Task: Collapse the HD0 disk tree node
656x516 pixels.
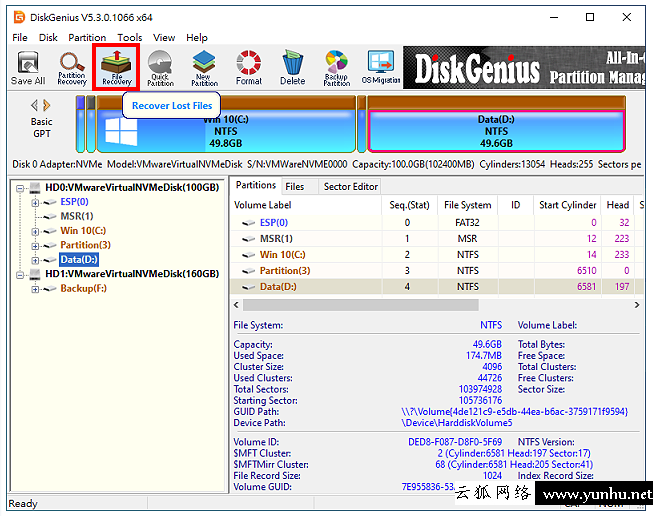Action: (x=20, y=188)
